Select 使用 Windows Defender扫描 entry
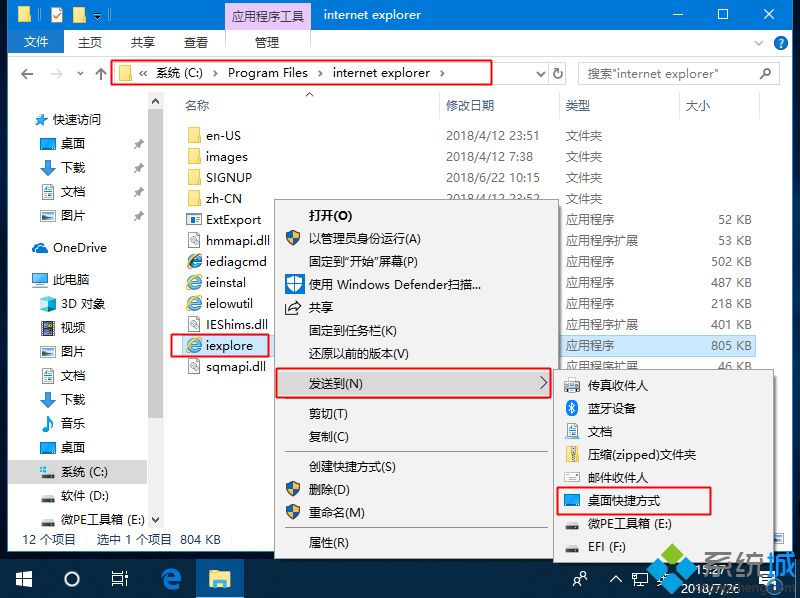The width and height of the screenshot is (800, 598). click(x=395, y=284)
